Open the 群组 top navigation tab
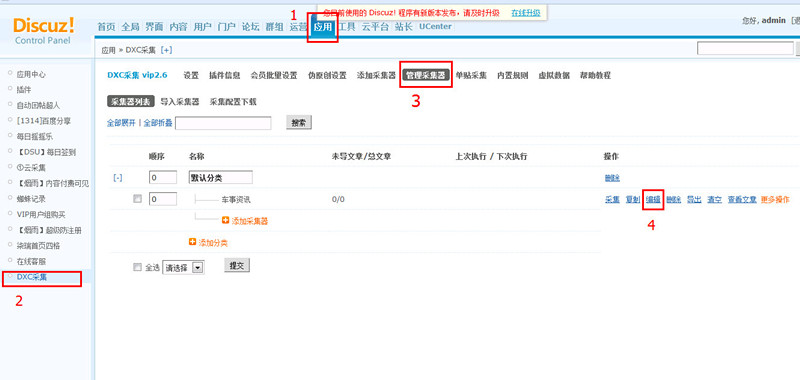 [274, 27]
